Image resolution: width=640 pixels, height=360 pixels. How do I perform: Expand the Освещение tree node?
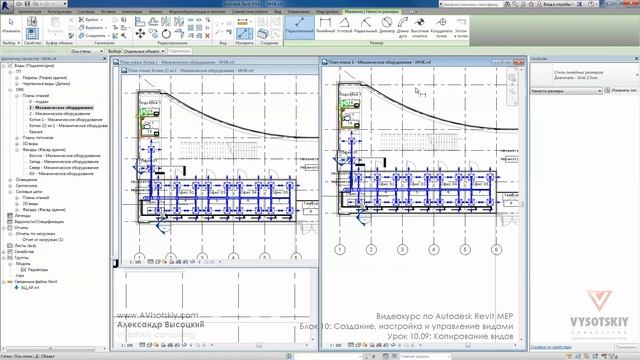tap(10, 180)
